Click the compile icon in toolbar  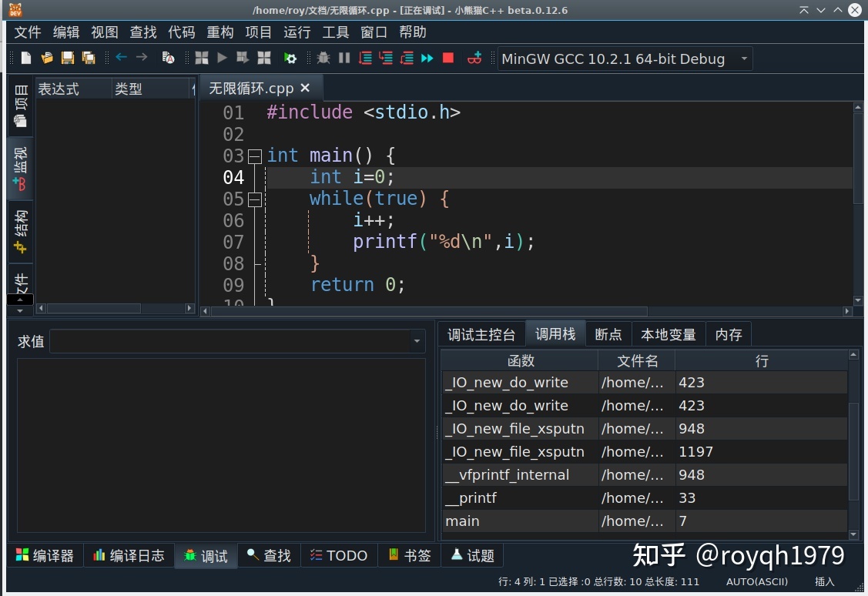pos(202,58)
